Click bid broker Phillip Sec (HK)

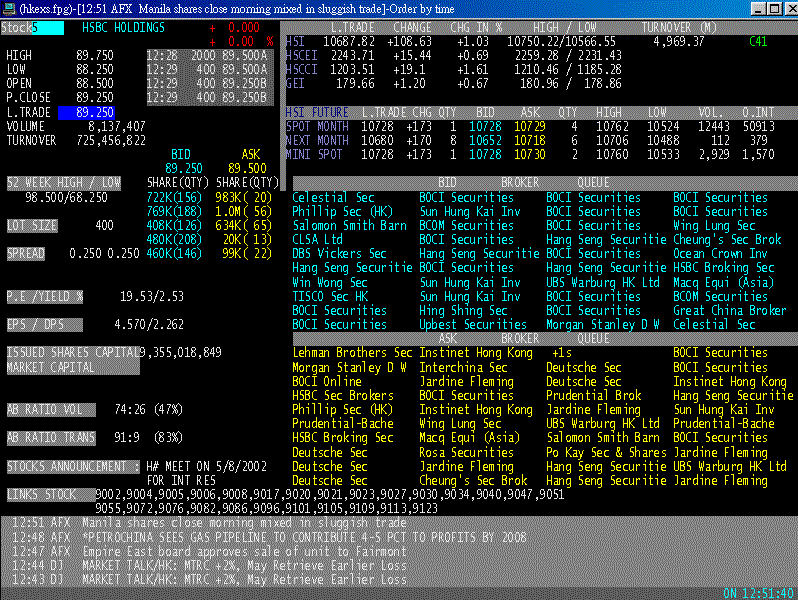click(343, 212)
